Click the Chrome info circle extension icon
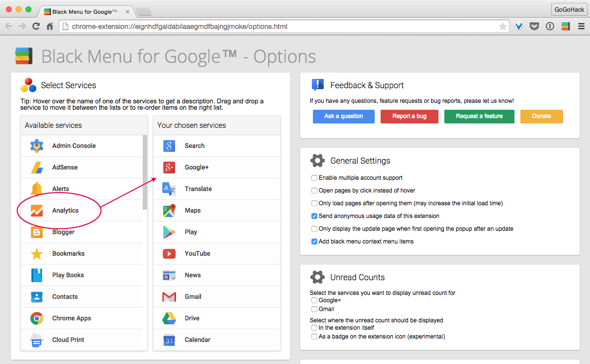 pos(550,26)
